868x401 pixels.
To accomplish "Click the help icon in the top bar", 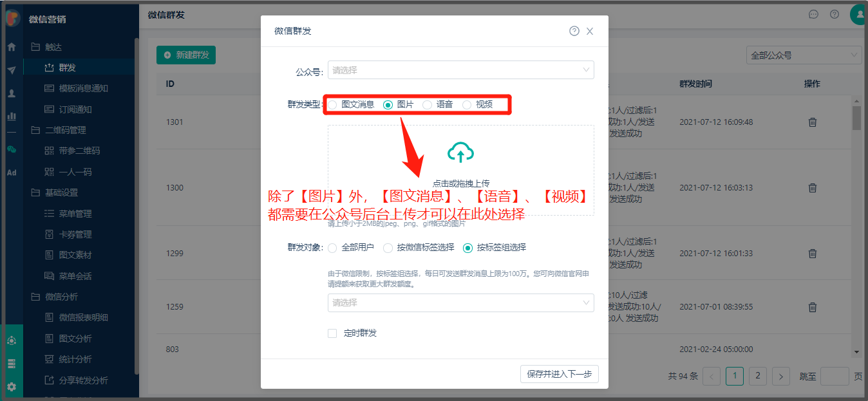I will [835, 14].
